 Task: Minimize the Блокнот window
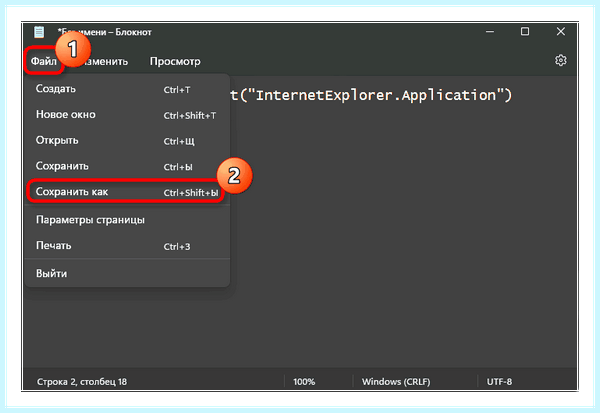490,32
